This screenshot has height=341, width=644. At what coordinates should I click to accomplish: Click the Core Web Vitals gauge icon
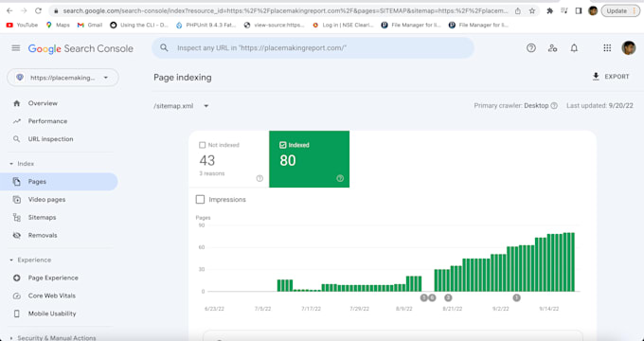16,296
